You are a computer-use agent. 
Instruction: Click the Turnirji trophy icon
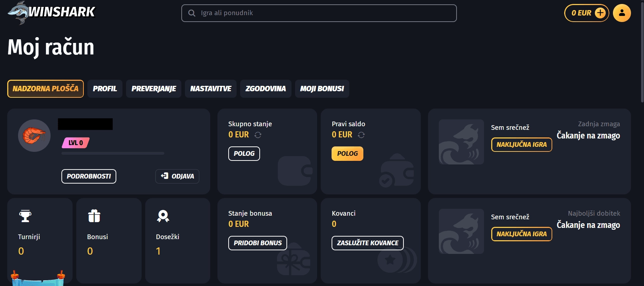pos(25,216)
